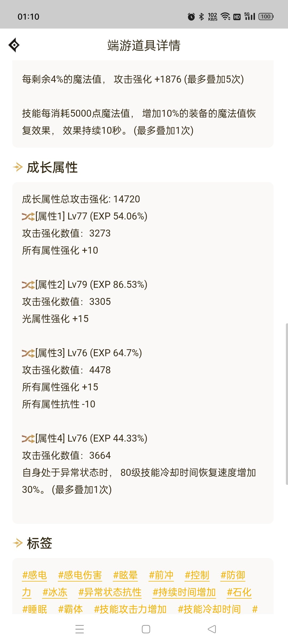Tap the arrow icon next to 成长属性 heading
Viewport: 288px width, 644px height.
pyautogui.click(x=18, y=167)
